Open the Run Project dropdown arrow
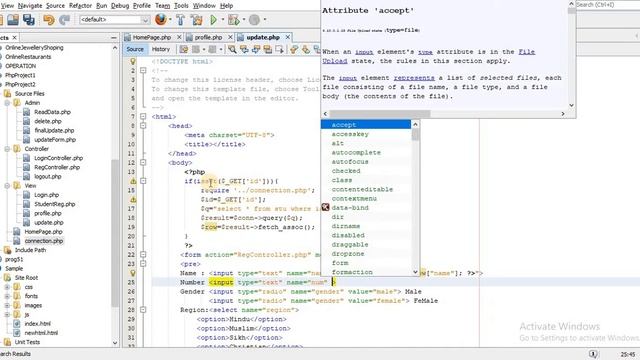Image resolution: width=640 pixels, height=360 pixels. tap(223, 19)
